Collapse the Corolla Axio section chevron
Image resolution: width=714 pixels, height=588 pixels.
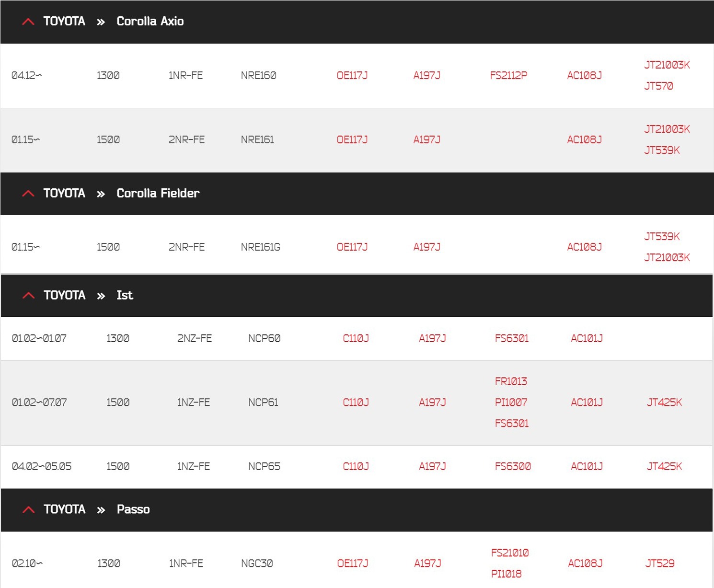click(28, 22)
